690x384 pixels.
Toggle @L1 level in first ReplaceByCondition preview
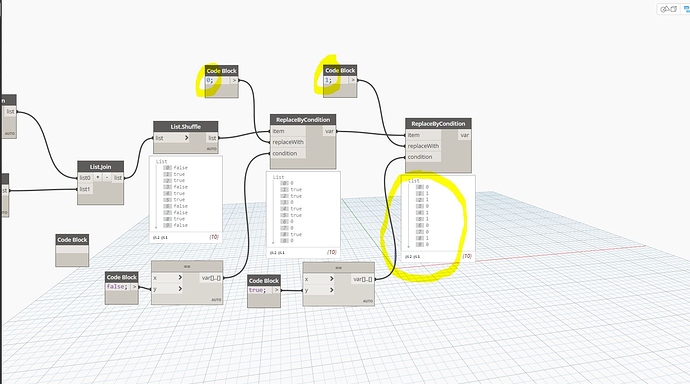281,253
